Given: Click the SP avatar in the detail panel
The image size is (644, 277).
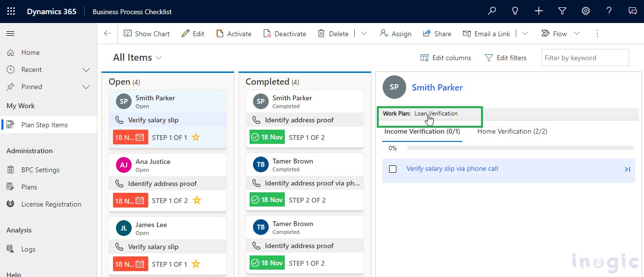Looking at the screenshot, I should 394,87.
